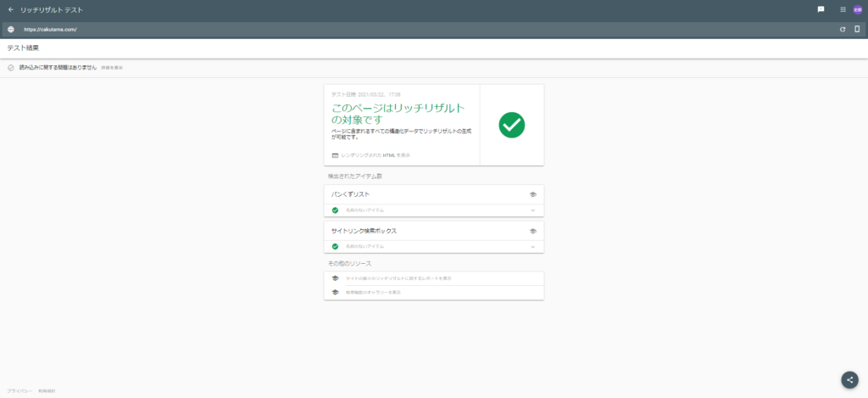The width and height of the screenshot is (868, 398).
Task: Open the 検索機能のギャラリーを表示 link
Action: [x=373, y=292]
